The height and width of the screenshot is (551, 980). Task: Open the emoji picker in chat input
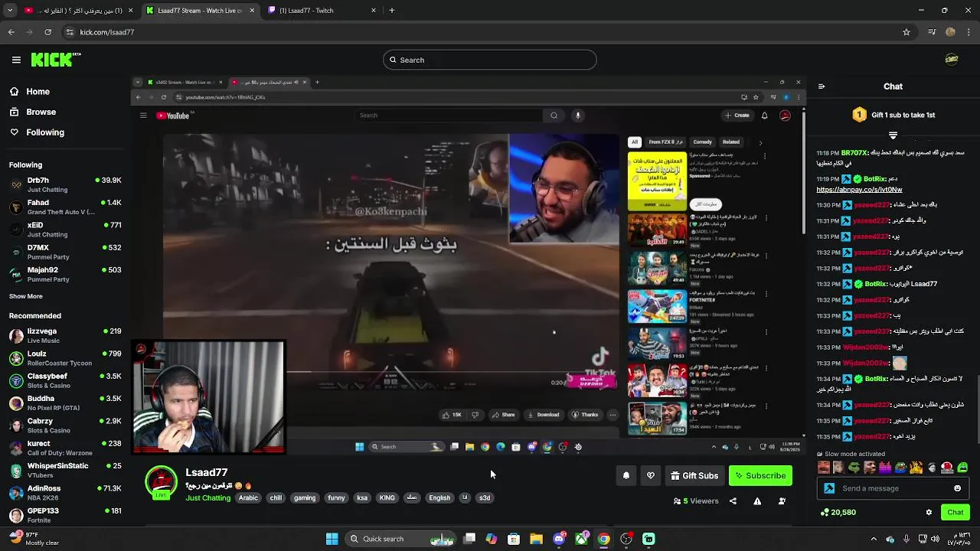click(957, 488)
